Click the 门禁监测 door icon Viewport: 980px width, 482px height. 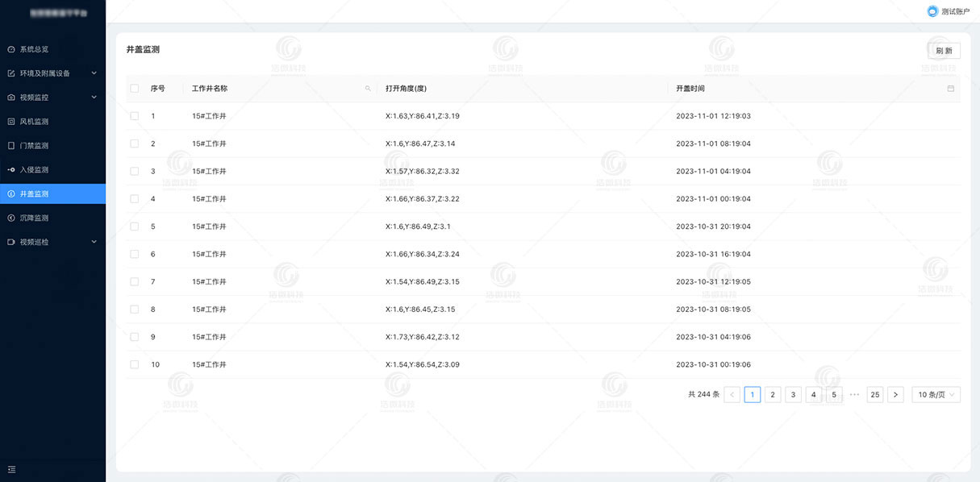11,146
